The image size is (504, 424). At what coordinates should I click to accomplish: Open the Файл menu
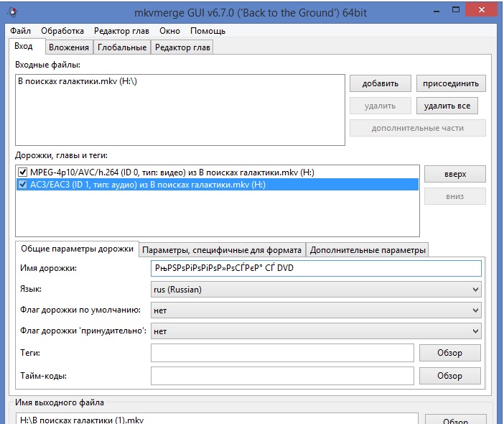[x=20, y=31]
